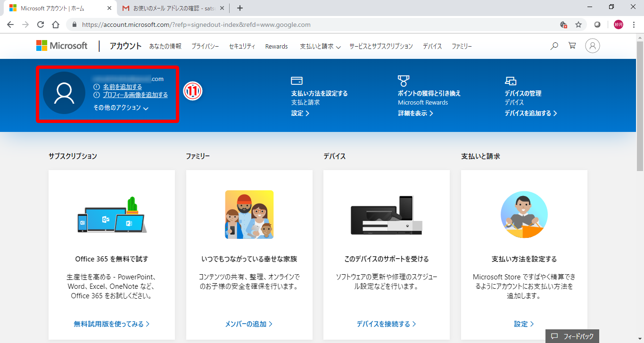Click the shopping person illustration

[x=524, y=215]
